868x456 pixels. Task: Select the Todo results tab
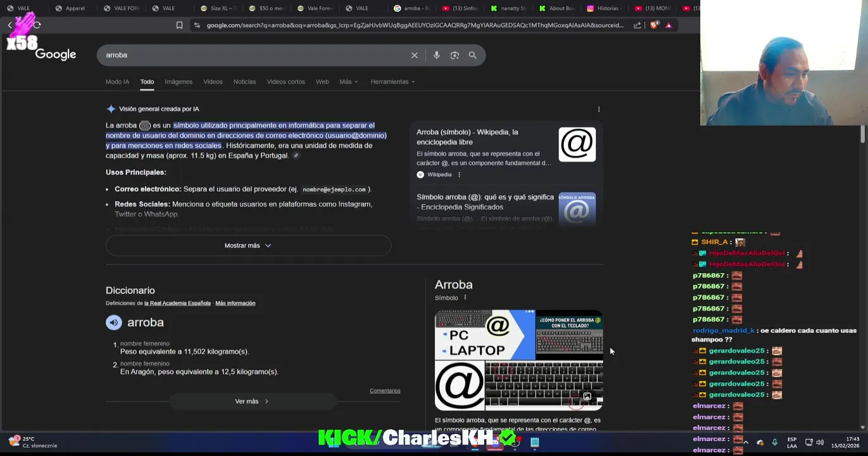(147, 82)
